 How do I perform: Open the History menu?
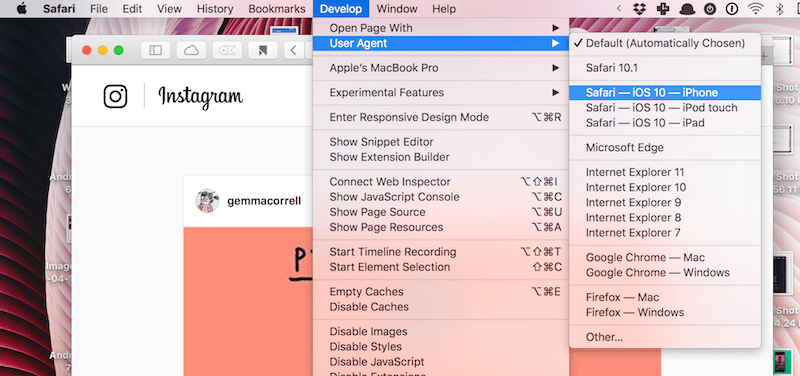pyautogui.click(x=215, y=9)
